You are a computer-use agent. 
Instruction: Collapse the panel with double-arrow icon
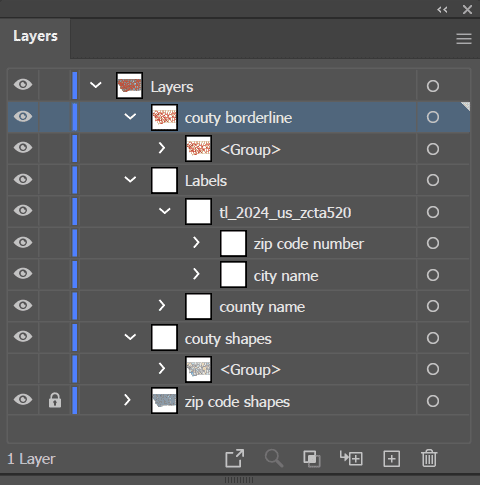pos(442,10)
